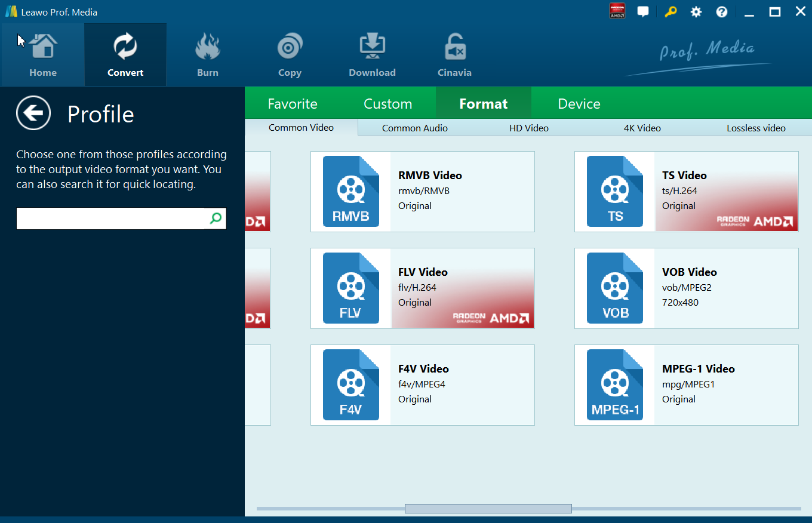Select the Common Audio sub-tab
The width and height of the screenshot is (812, 523).
pyautogui.click(x=414, y=128)
